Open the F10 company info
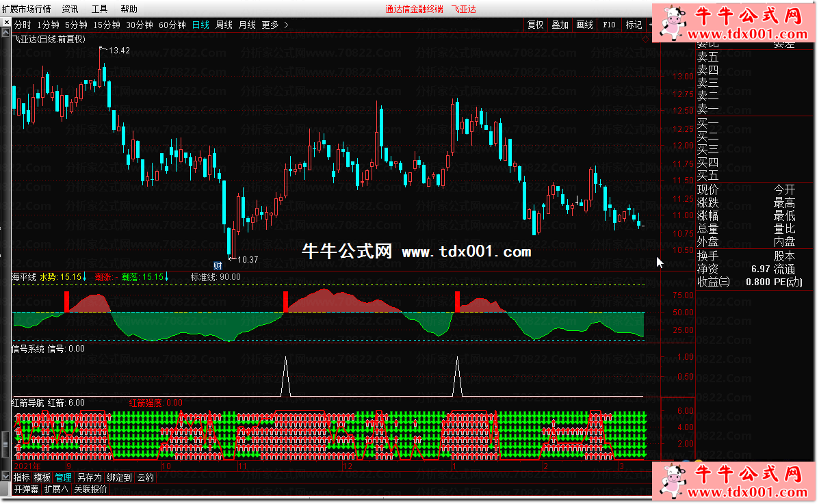This screenshot has height=504, width=819. (609, 25)
